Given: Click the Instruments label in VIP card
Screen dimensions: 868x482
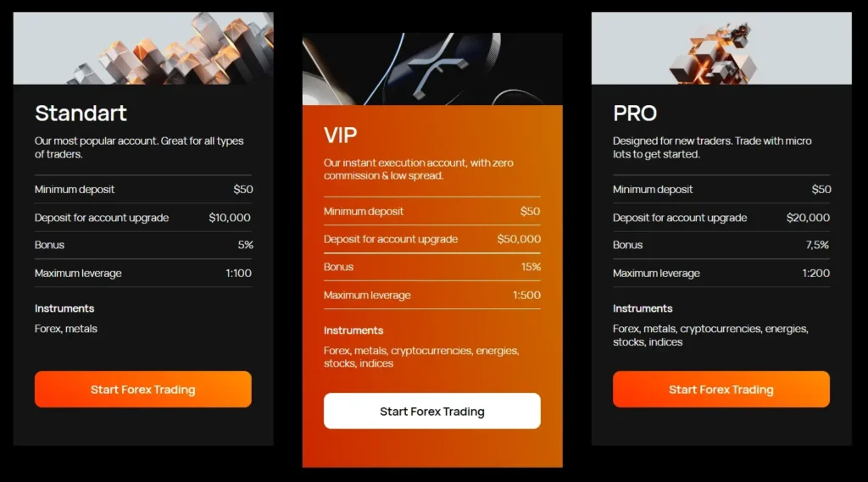Looking at the screenshot, I should pos(353,330).
